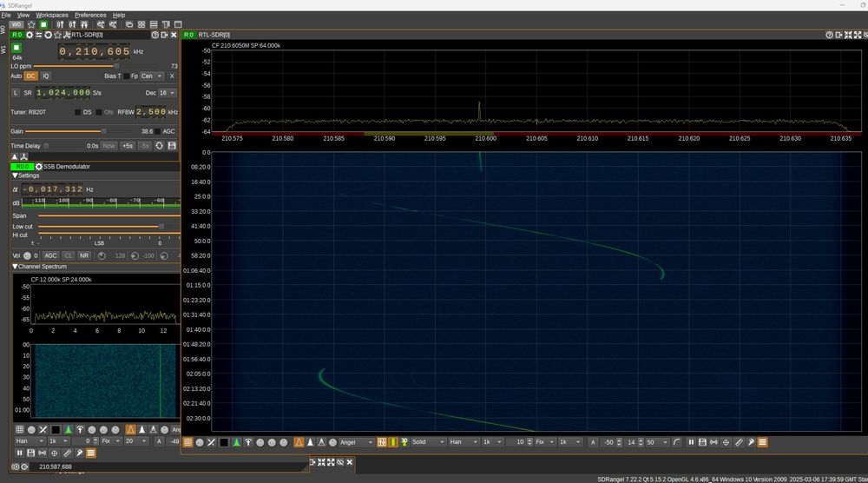This screenshot has height=483, width=868.
Task: Clear main spectrum X icon
Action: tap(211, 442)
